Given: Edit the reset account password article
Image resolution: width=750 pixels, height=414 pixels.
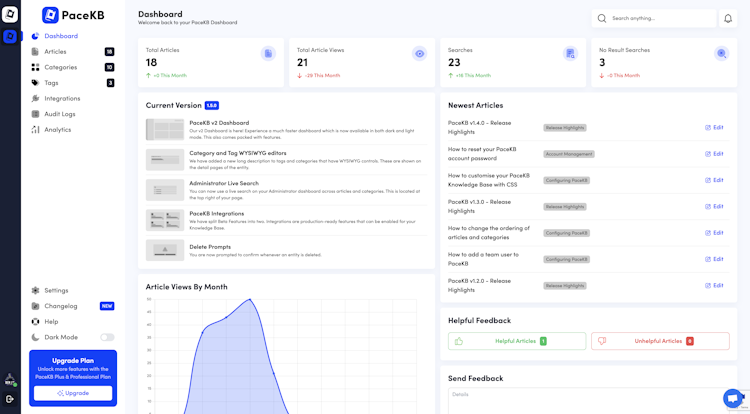Looking at the screenshot, I should (714, 154).
